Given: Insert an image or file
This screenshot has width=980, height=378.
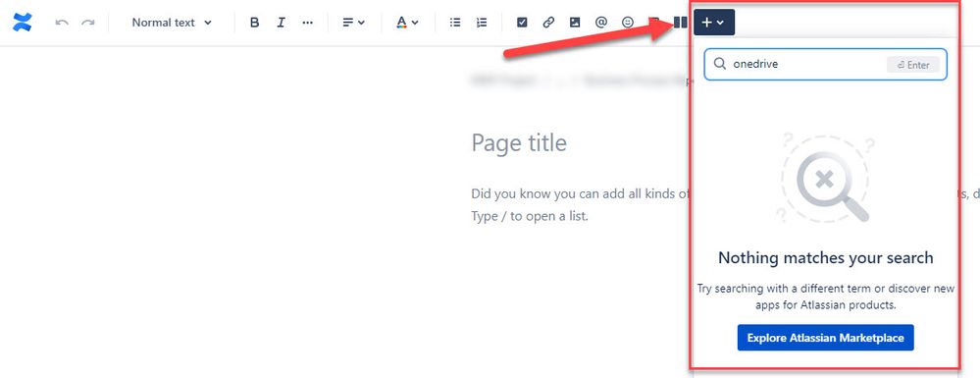Looking at the screenshot, I should pos(575,23).
